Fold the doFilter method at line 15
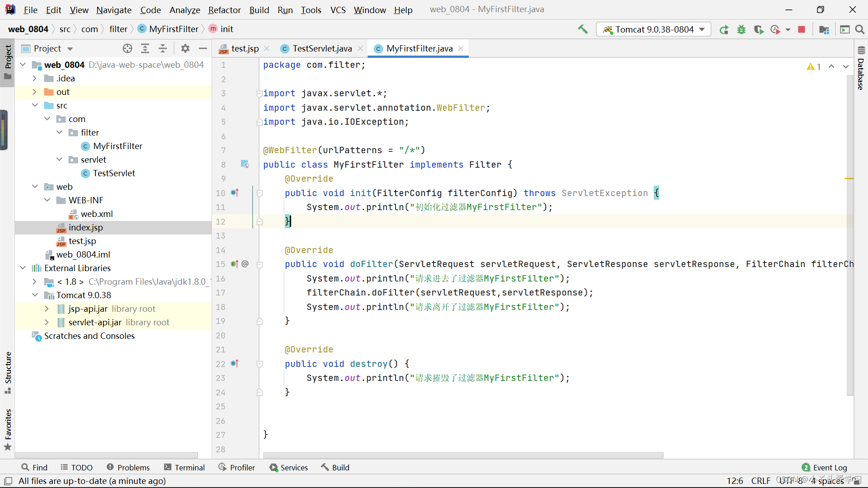868x488 pixels. 260,264
